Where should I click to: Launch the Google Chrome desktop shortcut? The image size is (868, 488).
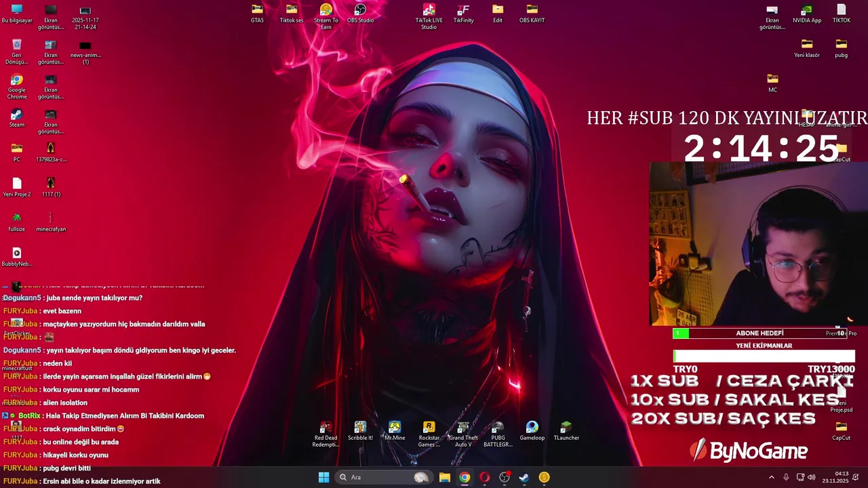(x=17, y=87)
